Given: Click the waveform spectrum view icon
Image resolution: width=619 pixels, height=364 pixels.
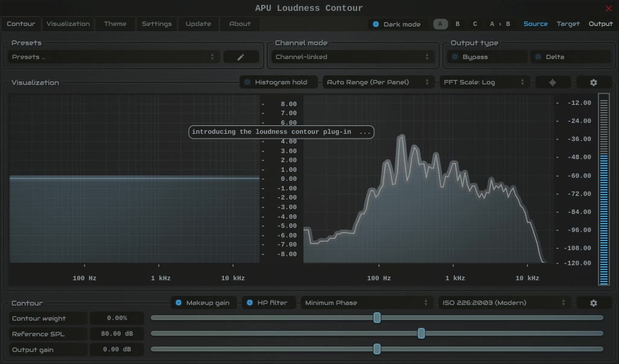Looking at the screenshot, I should tap(553, 83).
